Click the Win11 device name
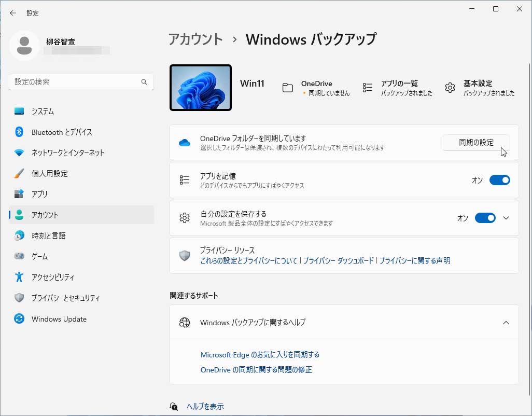This screenshot has height=416, width=532. [x=252, y=84]
